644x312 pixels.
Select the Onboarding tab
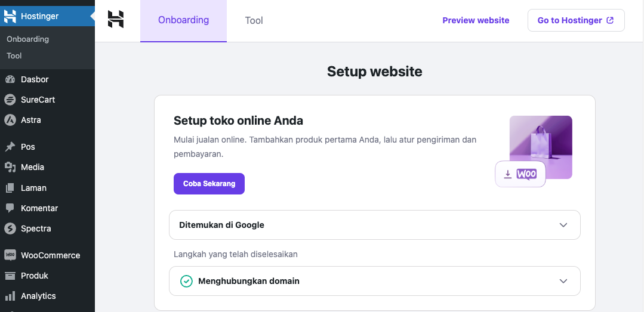point(183,20)
